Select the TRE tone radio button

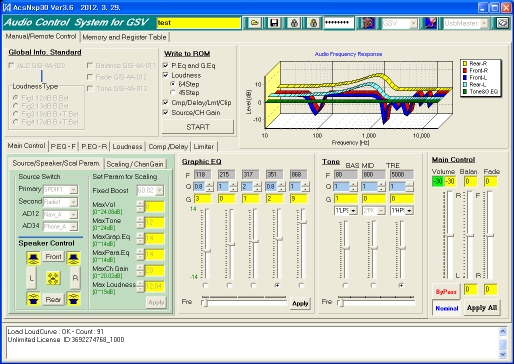tap(401, 285)
